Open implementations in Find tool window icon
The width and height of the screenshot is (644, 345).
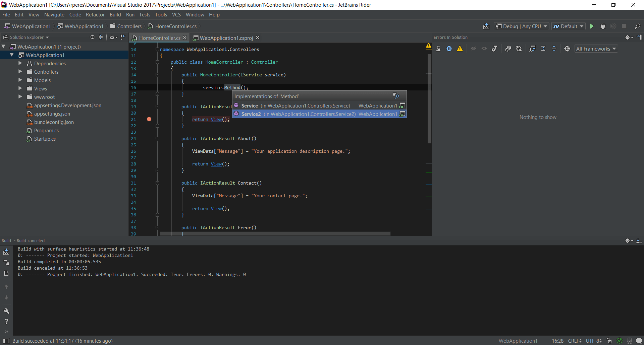[396, 96]
